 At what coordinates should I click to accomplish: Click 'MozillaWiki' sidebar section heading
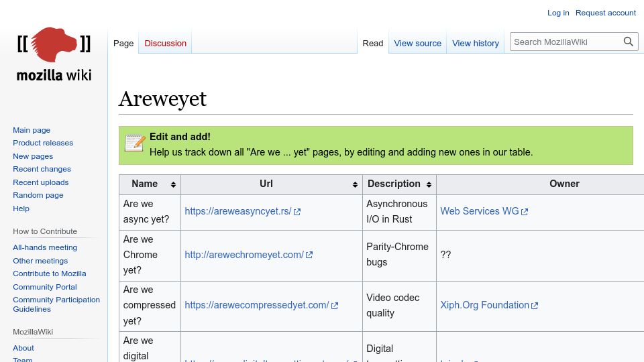pos(33,332)
